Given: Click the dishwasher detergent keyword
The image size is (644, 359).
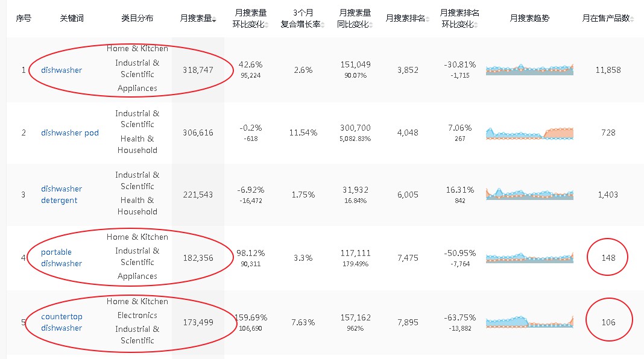Looking at the screenshot, I should 62,195.
